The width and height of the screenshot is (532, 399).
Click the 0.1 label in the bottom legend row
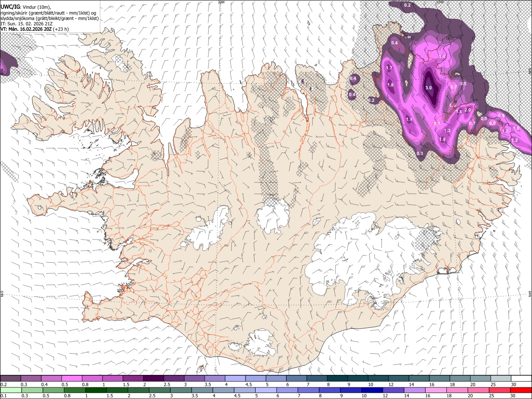point(3,396)
